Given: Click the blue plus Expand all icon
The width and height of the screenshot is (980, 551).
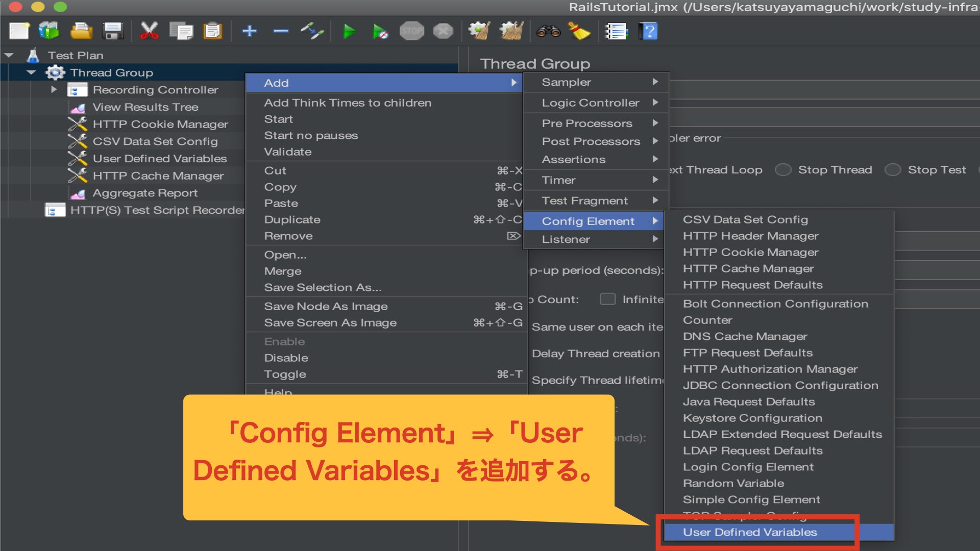Looking at the screenshot, I should (249, 32).
